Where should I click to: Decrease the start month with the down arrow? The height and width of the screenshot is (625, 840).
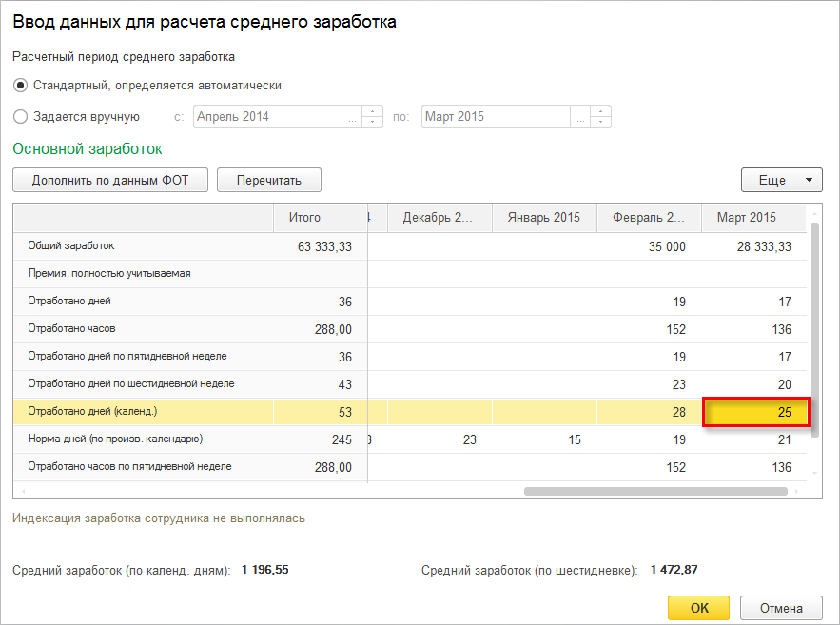point(372,123)
